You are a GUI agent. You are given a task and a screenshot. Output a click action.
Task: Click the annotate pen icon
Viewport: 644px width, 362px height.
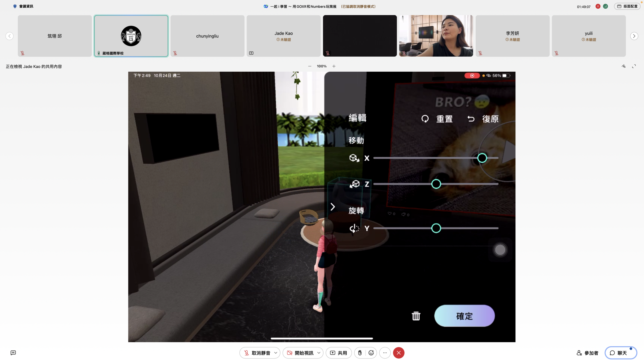[x=623, y=66]
